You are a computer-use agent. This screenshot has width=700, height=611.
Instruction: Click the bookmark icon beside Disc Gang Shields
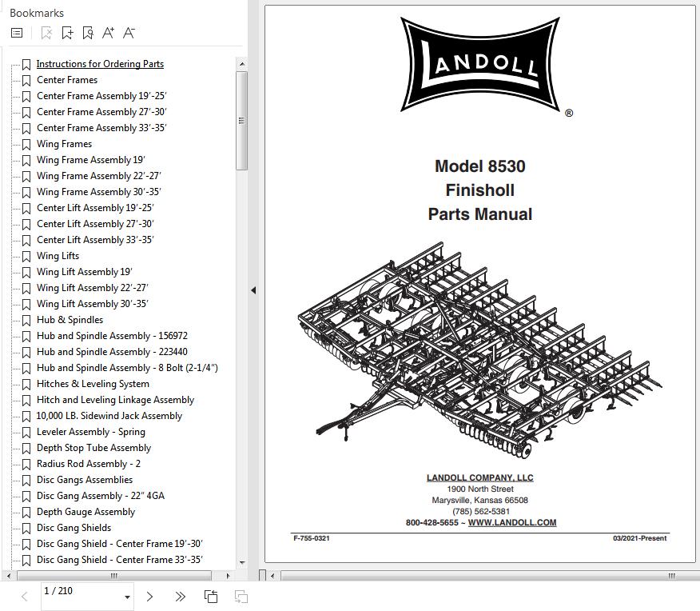click(26, 529)
